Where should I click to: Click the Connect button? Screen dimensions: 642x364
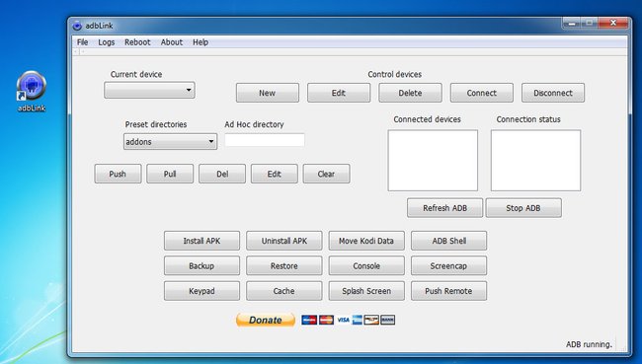coord(482,93)
